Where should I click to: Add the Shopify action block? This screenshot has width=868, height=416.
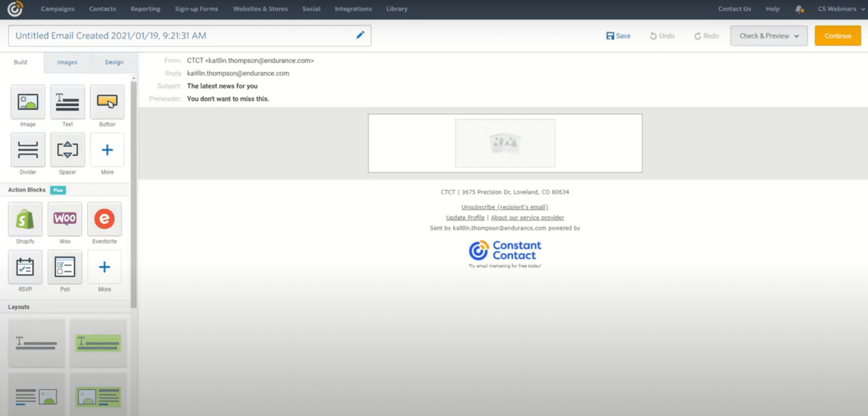(25, 219)
